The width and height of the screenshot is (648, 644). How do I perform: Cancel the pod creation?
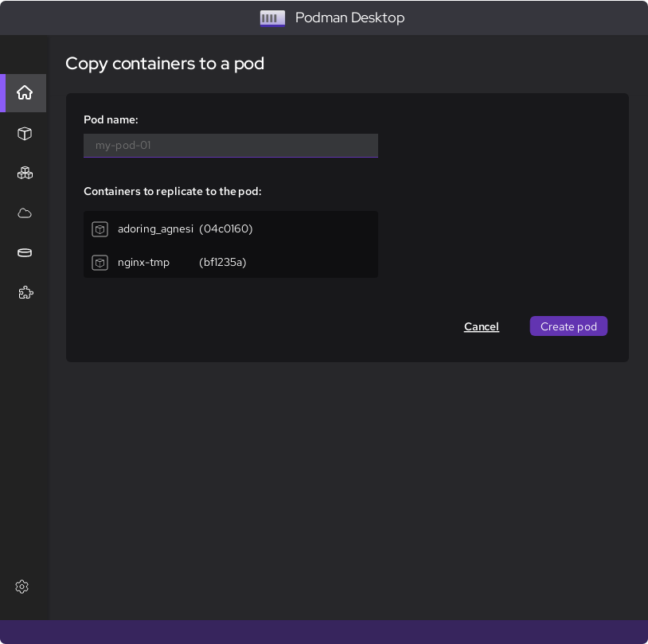pos(481,326)
